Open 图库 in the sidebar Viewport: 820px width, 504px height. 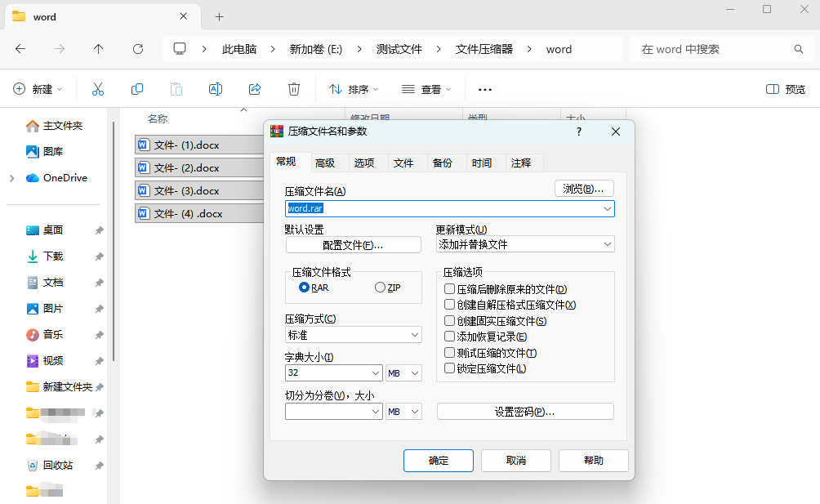click(x=45, y=152)
